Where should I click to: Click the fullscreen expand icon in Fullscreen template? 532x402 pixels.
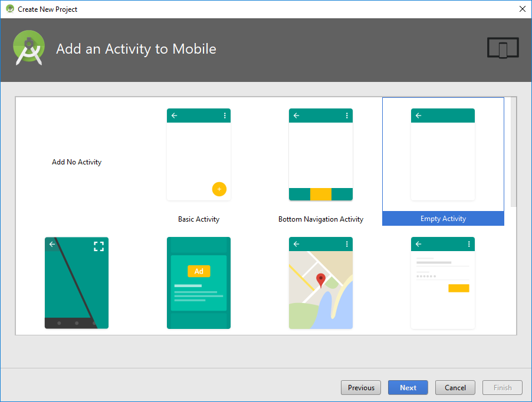pyautogui.click(x=98, y=246)
